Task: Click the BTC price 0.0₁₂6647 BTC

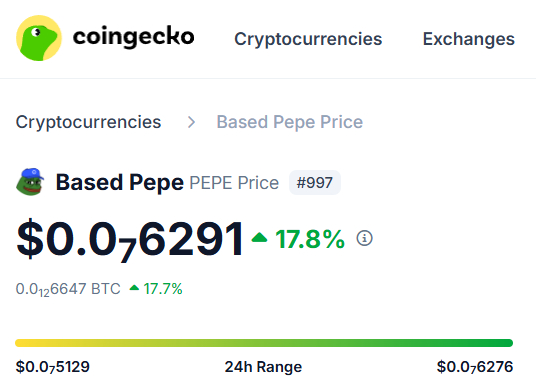Action: tap(68, 289)
